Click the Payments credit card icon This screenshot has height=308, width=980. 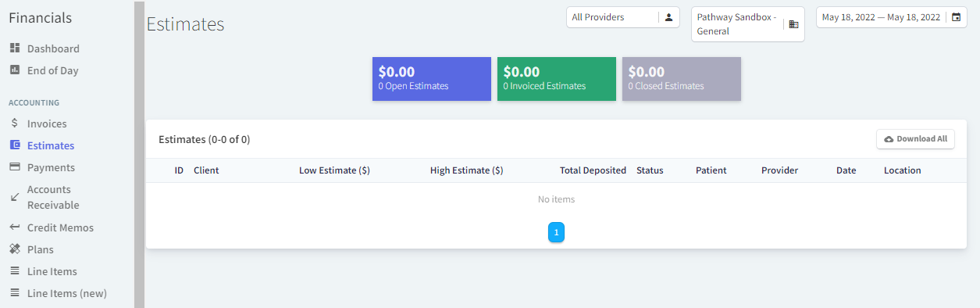coord(14,167)
